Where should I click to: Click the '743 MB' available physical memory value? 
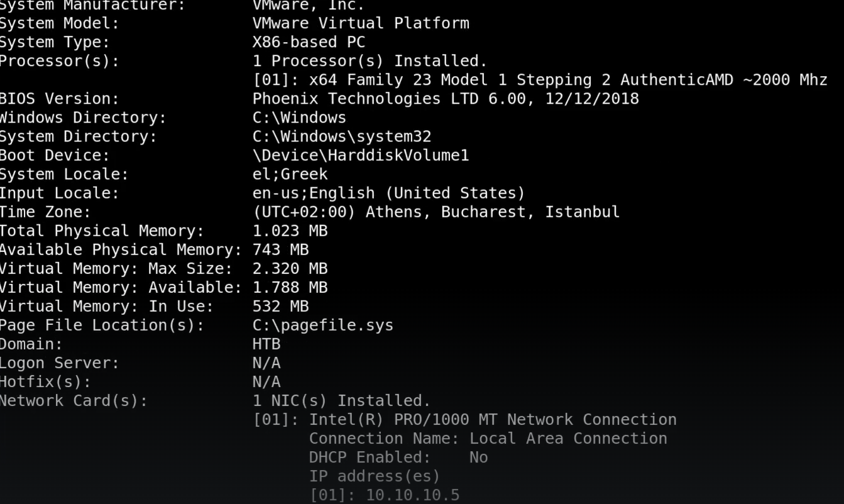point(280,250)
